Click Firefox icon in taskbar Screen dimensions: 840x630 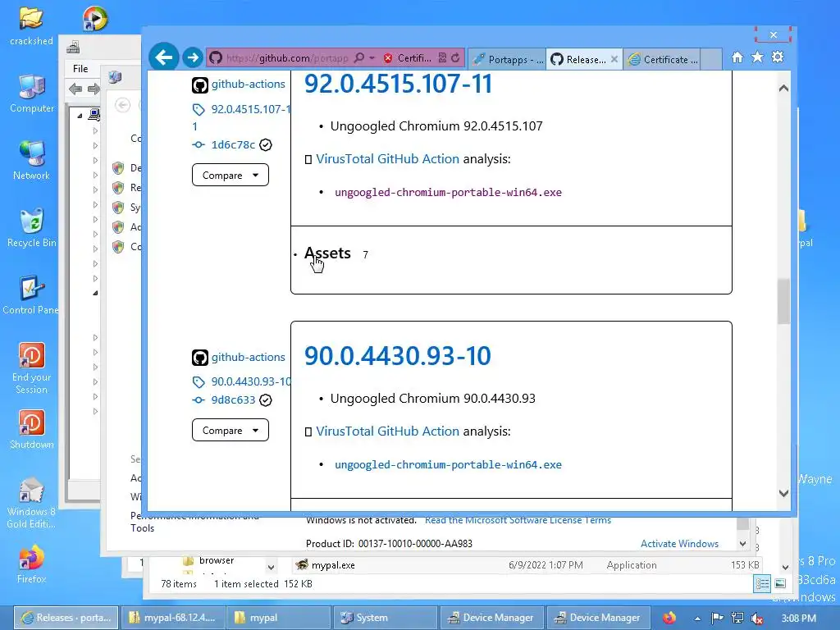pyautogui.click(x=669, y=618)
